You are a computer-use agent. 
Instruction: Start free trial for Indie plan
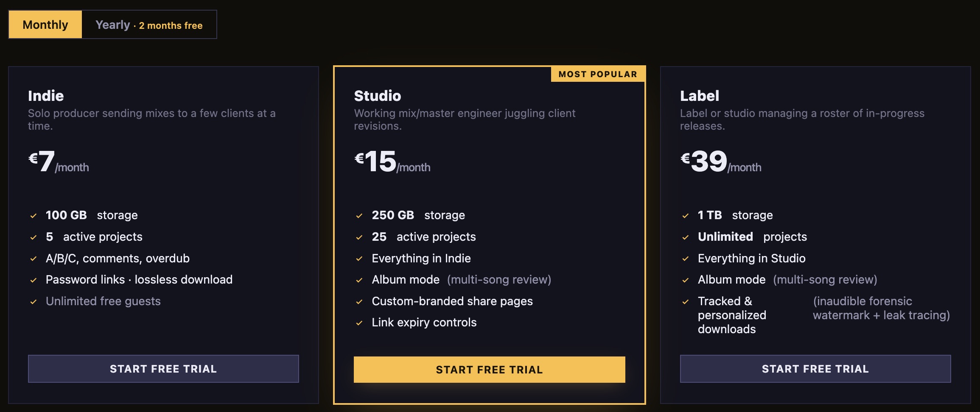pos(163,369)
